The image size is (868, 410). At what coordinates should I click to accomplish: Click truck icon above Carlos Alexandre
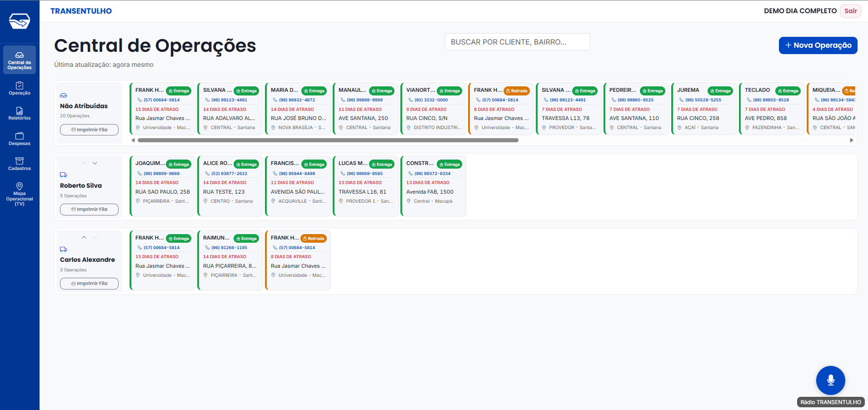(x=64, y=249)
